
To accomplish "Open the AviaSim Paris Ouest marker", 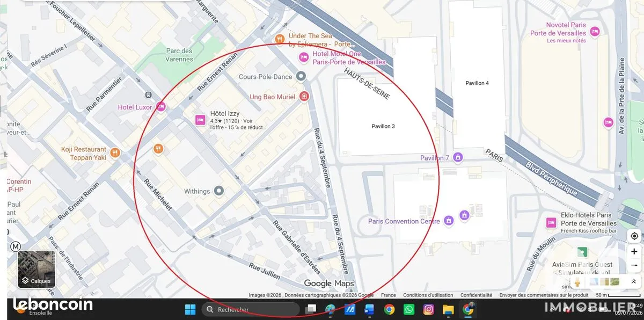I will tap(582, 252).
